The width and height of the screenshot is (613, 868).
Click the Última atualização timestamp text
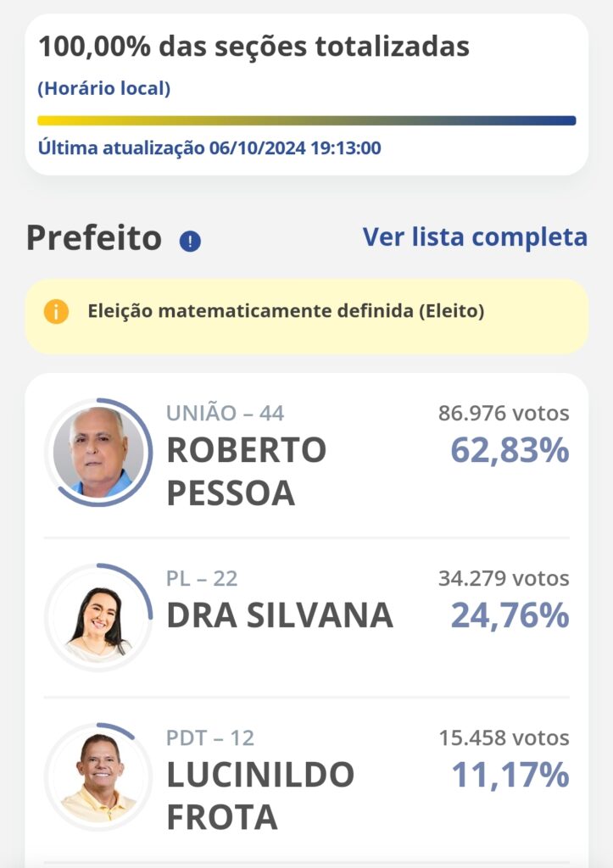(x=209, y=148)
